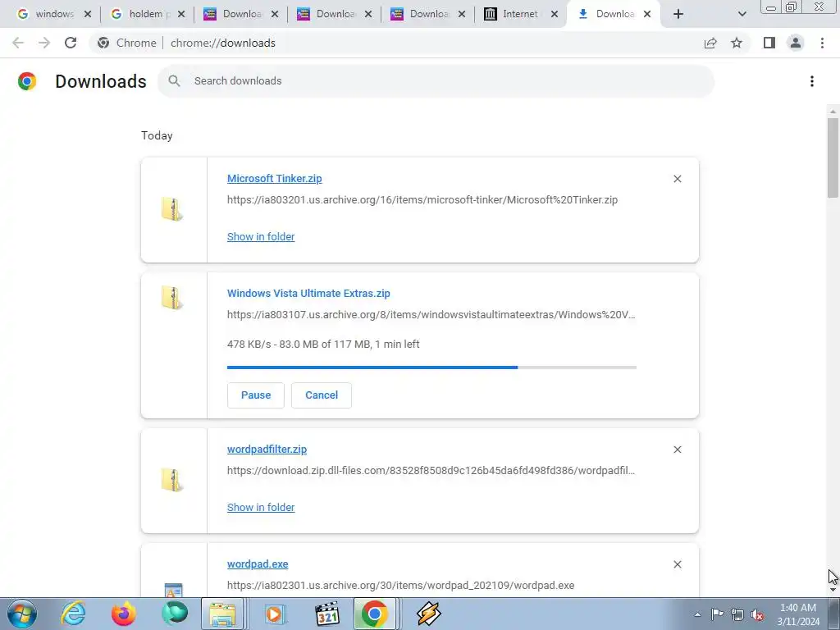Open Action Center flag tray icon
The height and width of the screenshot is (630, 840).
(717, 614)
